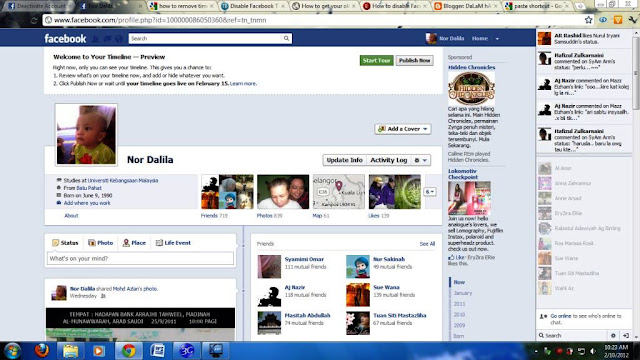Click Publish Now button

tap(414, 60)
